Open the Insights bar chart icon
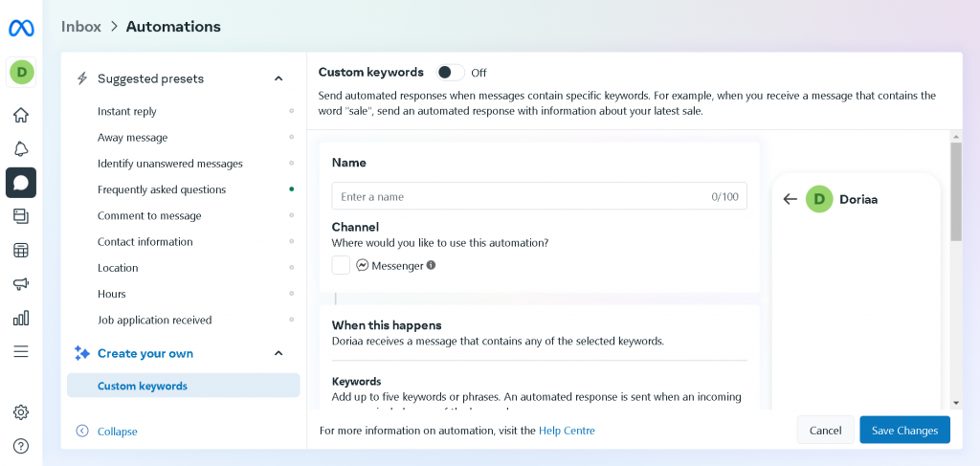The image size is (980, 466). (21, 318)
